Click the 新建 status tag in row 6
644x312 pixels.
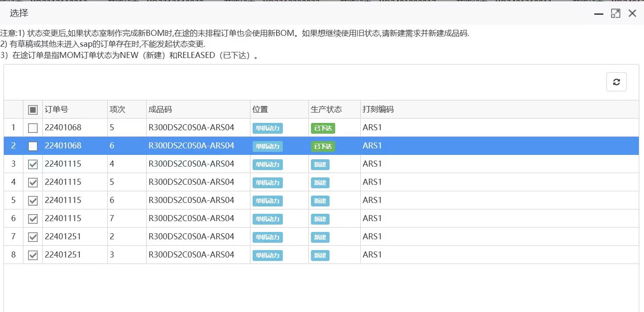(x=320, y=219)
